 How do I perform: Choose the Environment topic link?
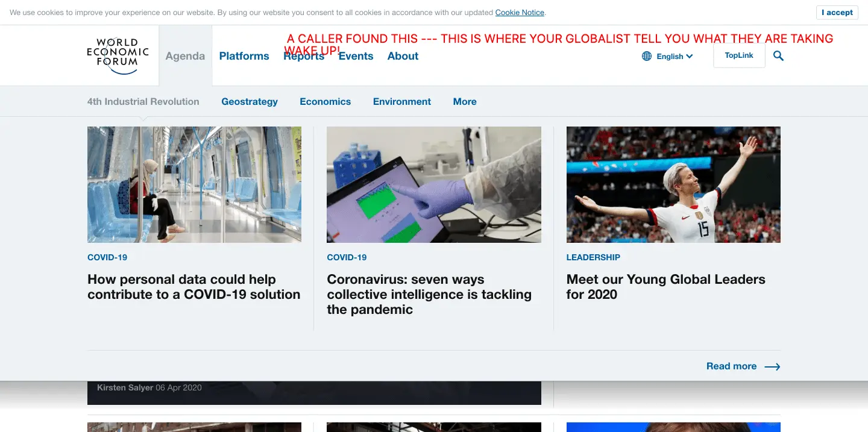(x=402, y=102)
